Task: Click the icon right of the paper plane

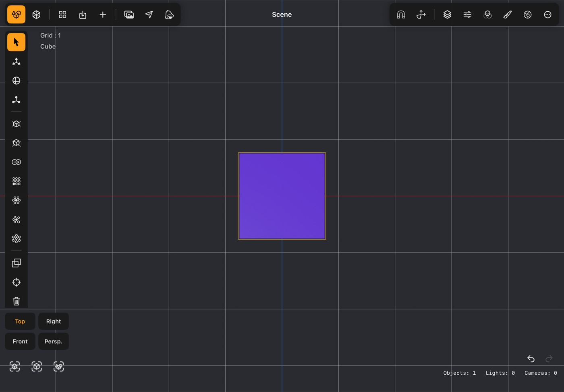Action: pos(169,15)
